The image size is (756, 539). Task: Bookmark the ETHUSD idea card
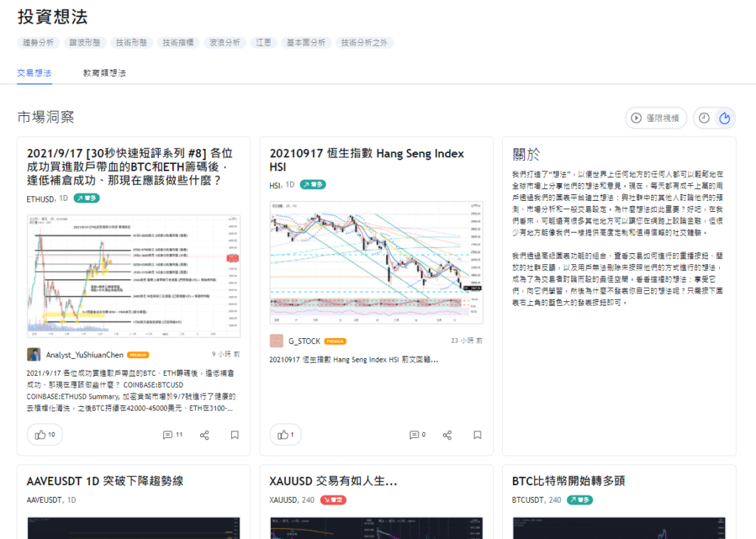(x=235, y=435)
